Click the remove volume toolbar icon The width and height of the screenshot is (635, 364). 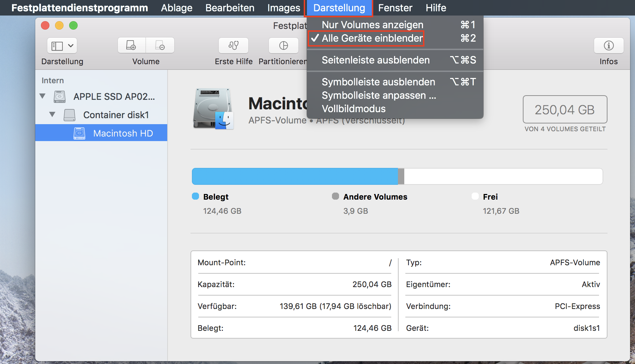pos(160,45)
